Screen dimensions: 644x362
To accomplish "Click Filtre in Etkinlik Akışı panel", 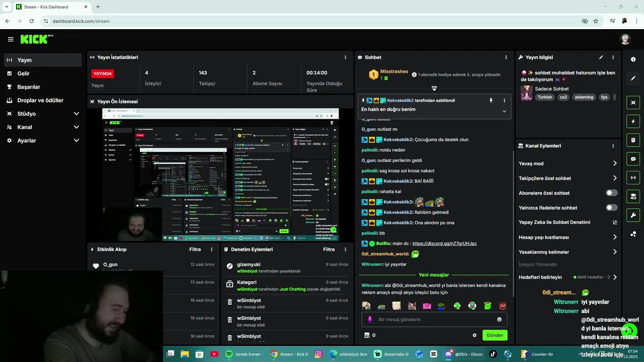I will tap(195, 249).
